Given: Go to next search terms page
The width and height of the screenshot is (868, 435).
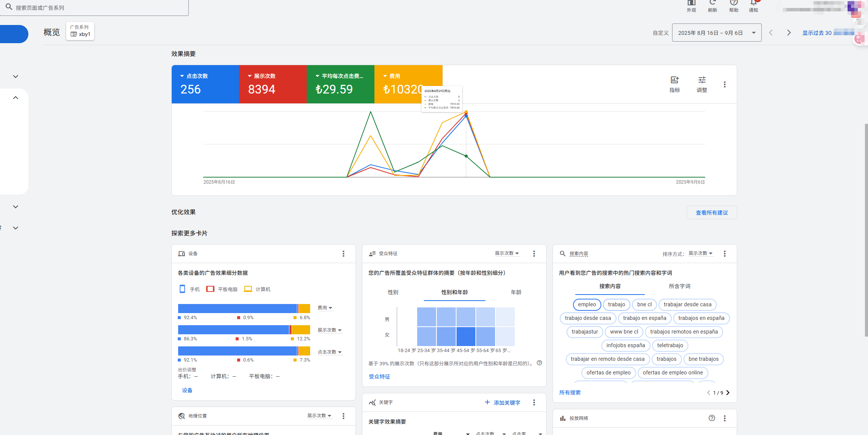Looking at the screenshot, I should [728, 393].
